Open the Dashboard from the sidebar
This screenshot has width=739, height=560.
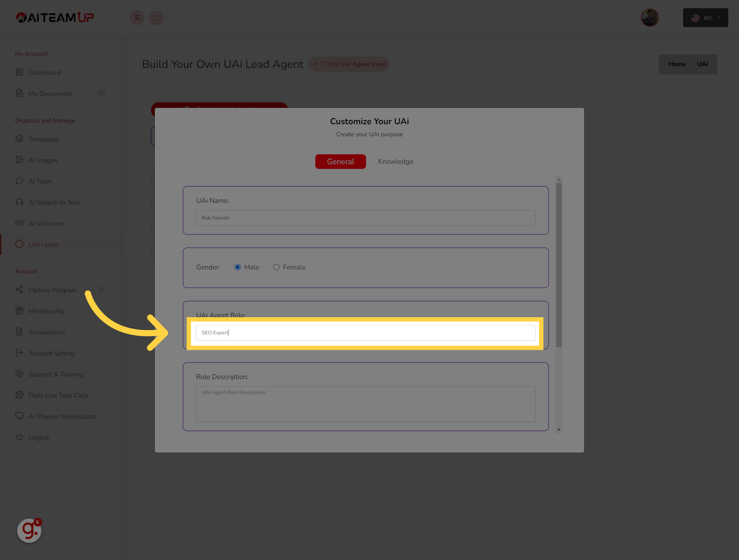tap(44, 72)
